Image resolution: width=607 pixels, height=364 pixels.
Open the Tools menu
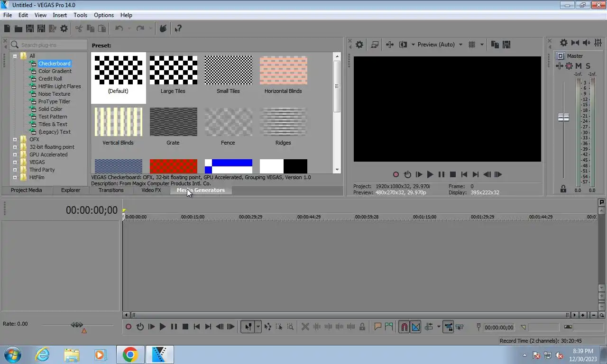pos(80,15)
